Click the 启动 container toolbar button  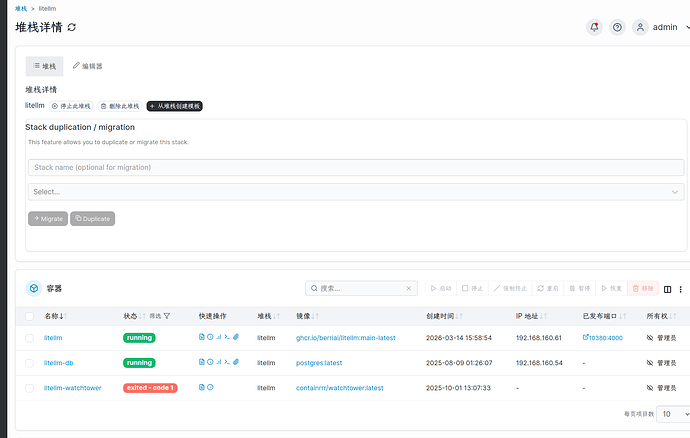[441, 288]
